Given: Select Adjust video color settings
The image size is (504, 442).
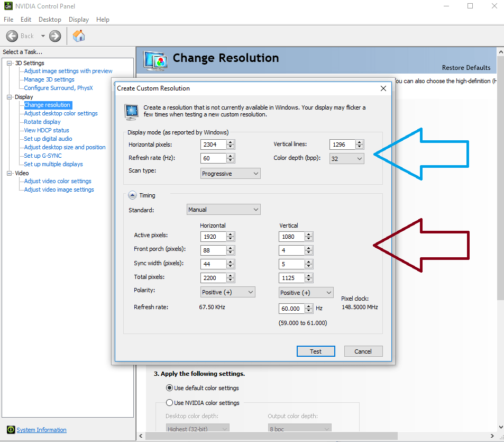Looking at the screenshot, I should [58, 181].
